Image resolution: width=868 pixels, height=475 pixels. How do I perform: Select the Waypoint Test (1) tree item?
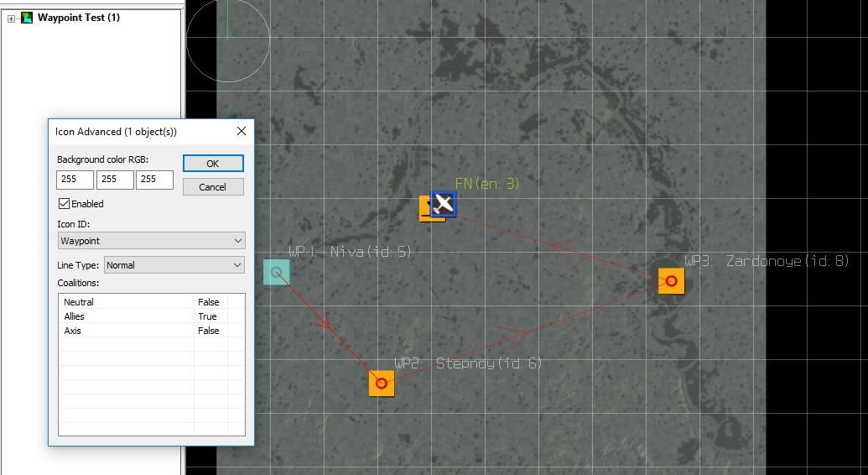coord(79,18)
